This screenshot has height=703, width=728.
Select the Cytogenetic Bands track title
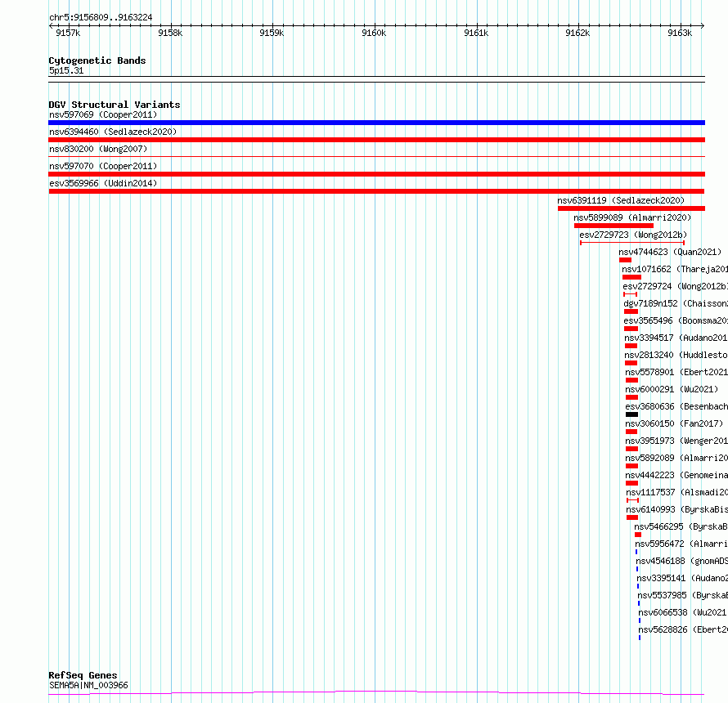click(97, 60)
